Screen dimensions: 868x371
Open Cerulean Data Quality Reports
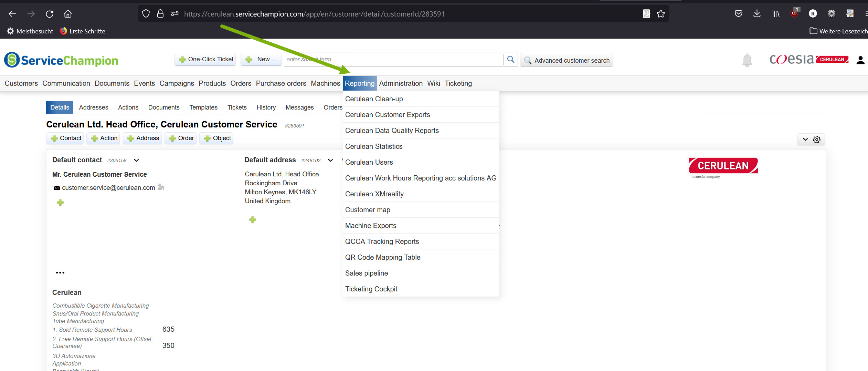[421, 131]
